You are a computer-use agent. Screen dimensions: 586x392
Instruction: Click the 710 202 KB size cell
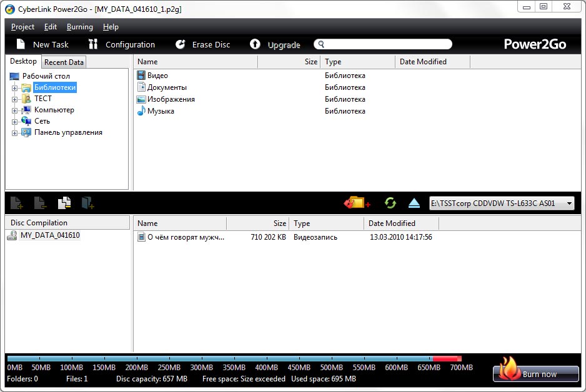pos(269,237)
